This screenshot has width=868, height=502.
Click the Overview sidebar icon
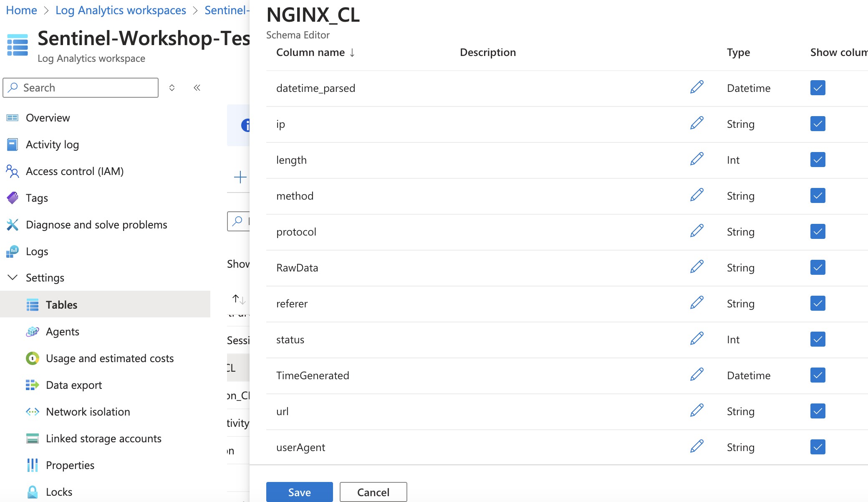[x=13, y=118]
